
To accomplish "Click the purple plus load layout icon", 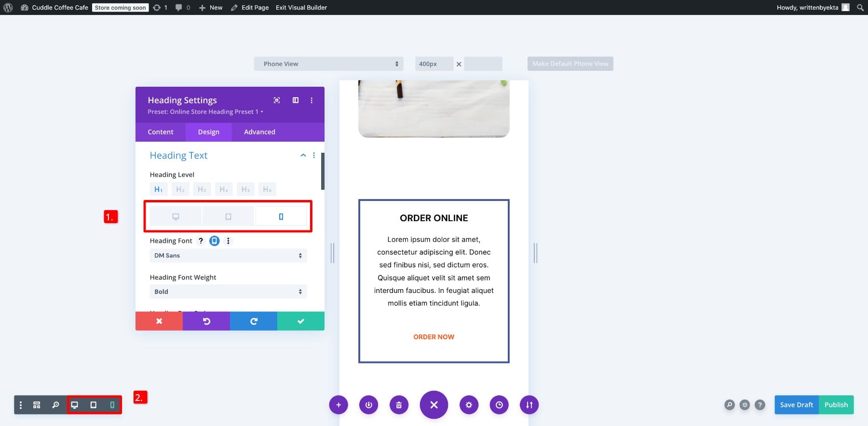I will pos(339,405).
